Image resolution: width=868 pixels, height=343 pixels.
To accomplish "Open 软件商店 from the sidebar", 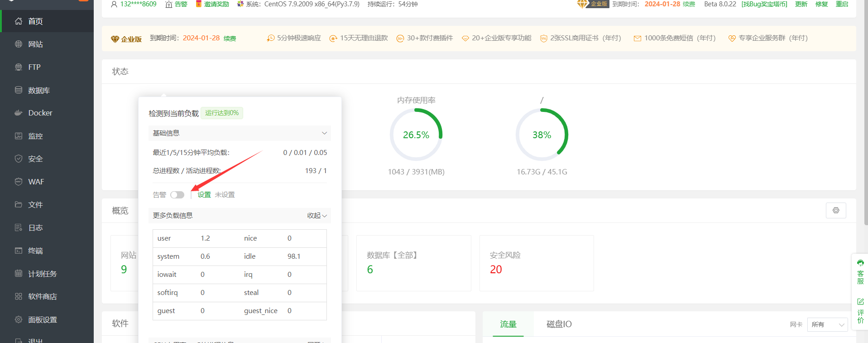I will pyautogui.click(x=43, y=296).
